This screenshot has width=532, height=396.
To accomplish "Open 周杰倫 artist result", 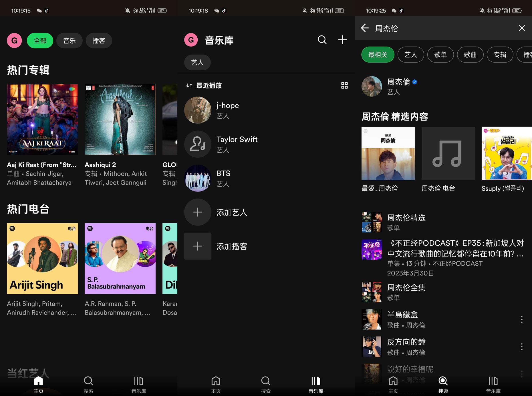I will 443,86.
